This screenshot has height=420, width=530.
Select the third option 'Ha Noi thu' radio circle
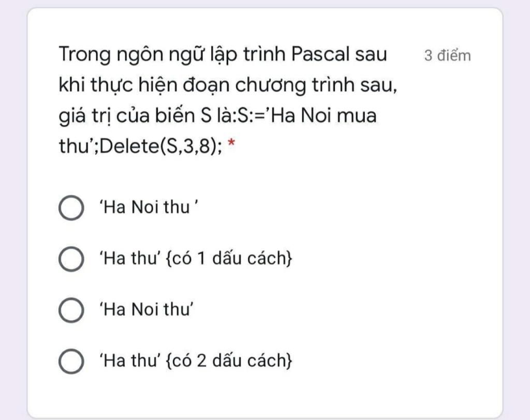[71, 310]
